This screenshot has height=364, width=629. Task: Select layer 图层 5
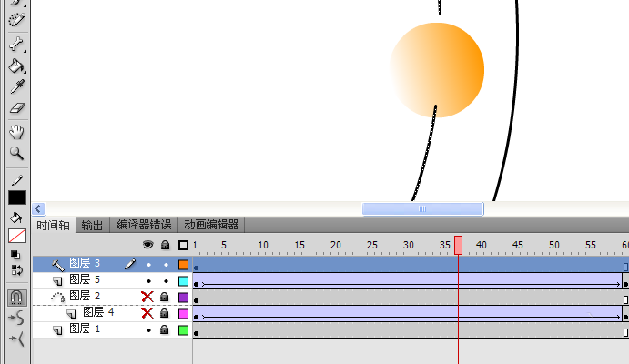click(x=85, y=279)
